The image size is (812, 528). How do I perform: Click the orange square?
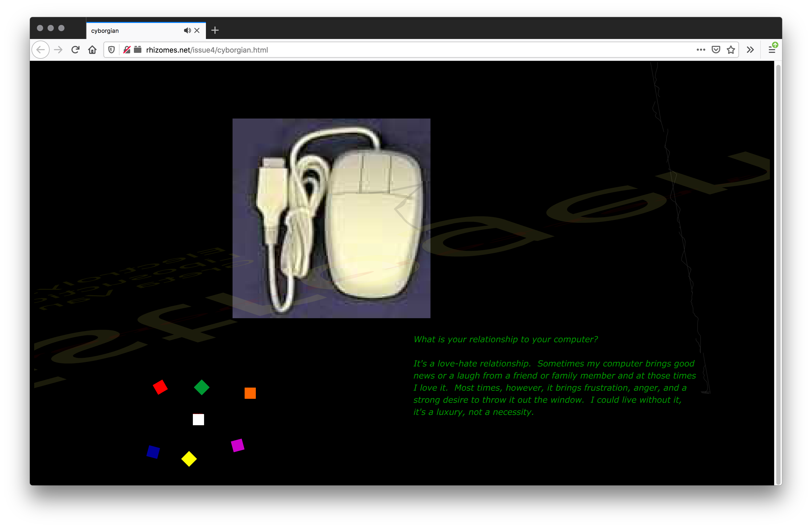[250, 393]
